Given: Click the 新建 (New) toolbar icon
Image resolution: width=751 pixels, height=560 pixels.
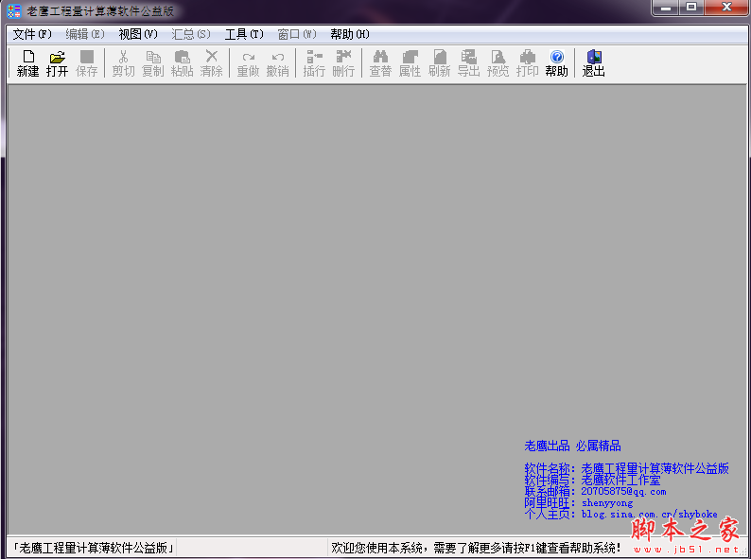Looking at the screenshot, I should click(27, 63).
